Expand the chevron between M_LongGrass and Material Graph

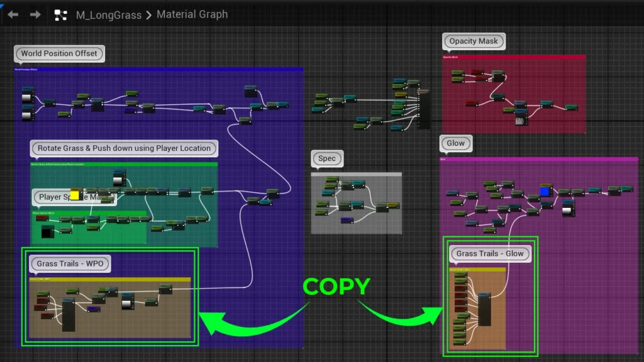149,15
